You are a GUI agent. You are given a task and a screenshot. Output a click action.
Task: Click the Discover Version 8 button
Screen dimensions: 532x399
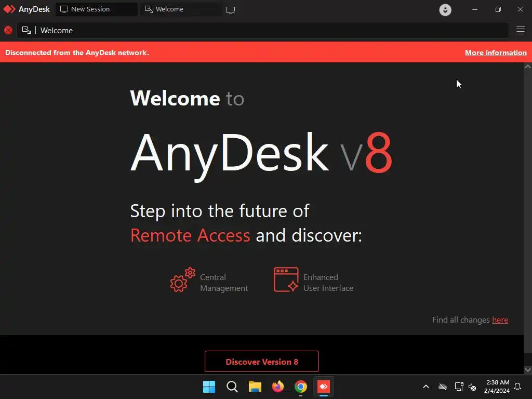coord(262,362)
